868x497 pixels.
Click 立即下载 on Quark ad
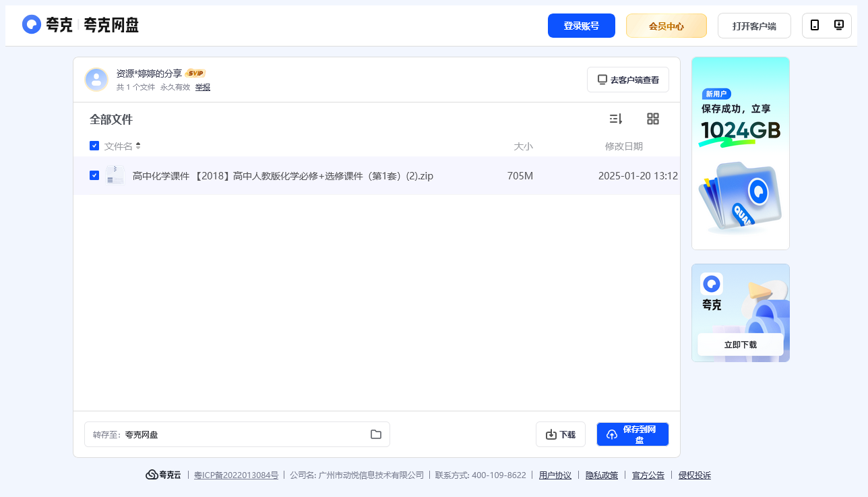(741, 345)
